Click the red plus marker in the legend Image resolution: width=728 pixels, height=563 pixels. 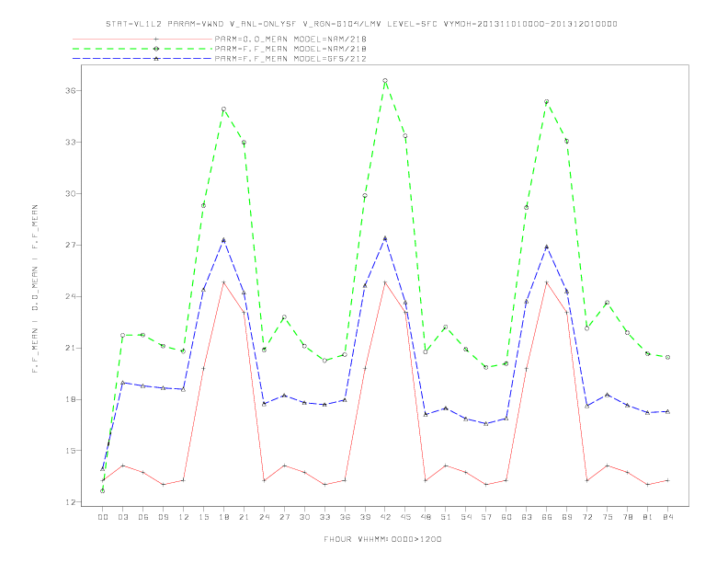(x=156, y=39)
